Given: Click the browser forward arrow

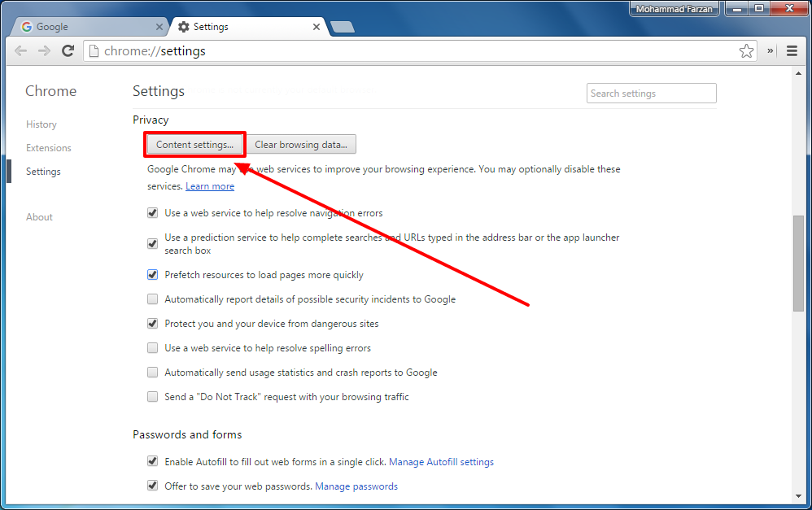Looking at the screenshot, I should point(45,50).
